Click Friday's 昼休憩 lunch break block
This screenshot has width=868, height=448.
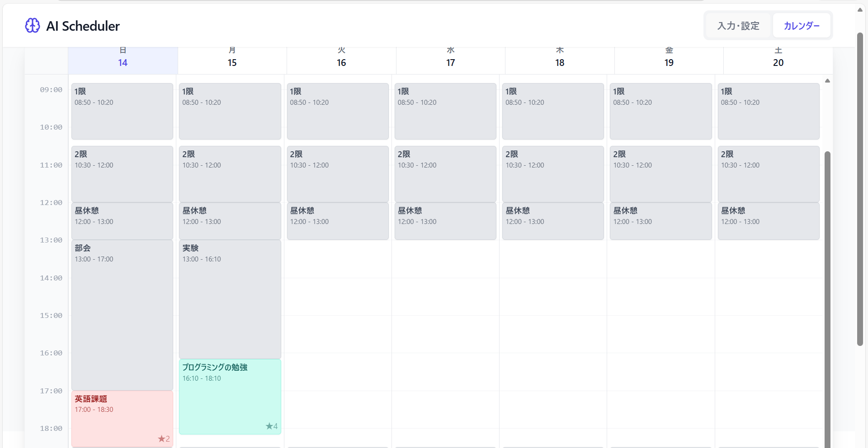[660, 221]
